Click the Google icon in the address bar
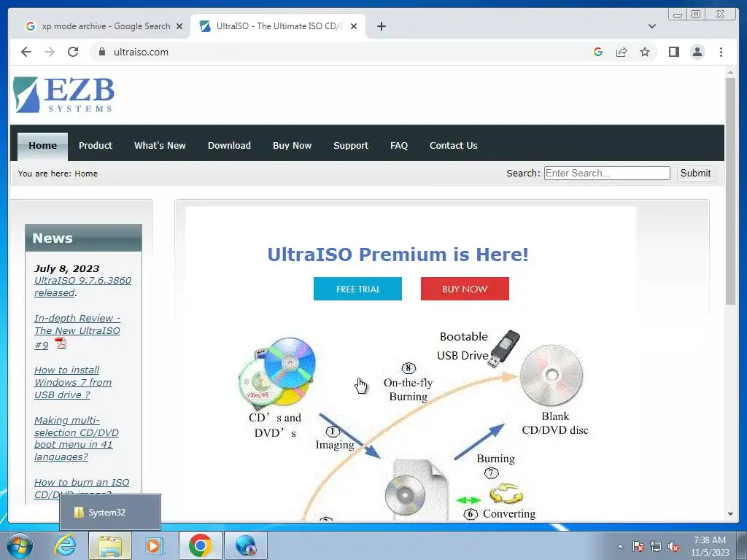The width and height of the screenshot is (747, 560). [598, 52]
